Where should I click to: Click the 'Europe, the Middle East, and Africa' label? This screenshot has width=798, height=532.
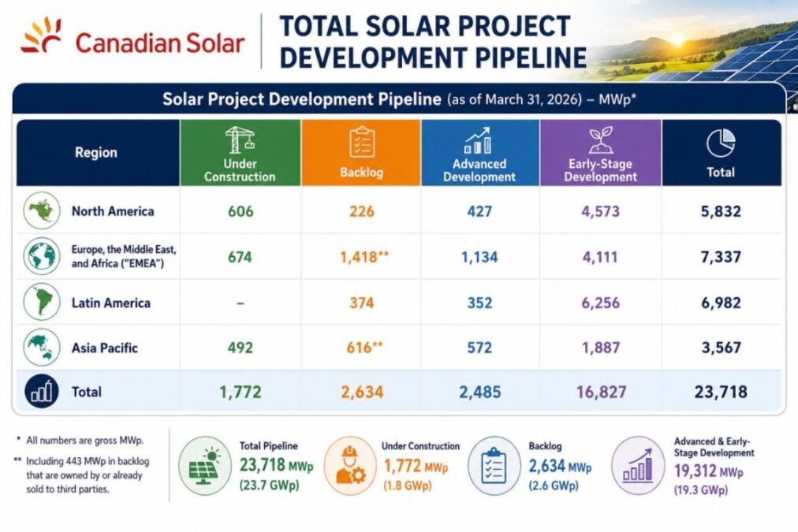click(x=124, y=256)
